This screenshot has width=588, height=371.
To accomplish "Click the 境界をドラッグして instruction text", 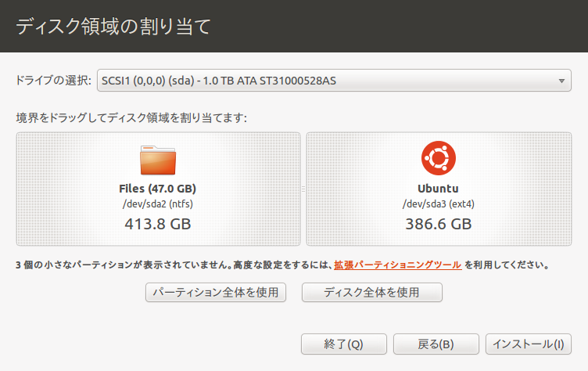I will [131, 118].
